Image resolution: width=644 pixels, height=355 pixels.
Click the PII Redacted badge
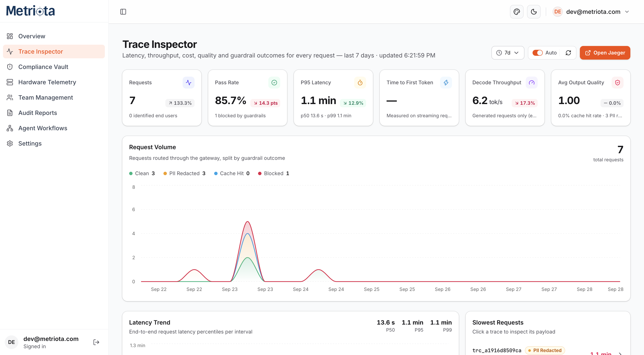(x=545, y=351)
